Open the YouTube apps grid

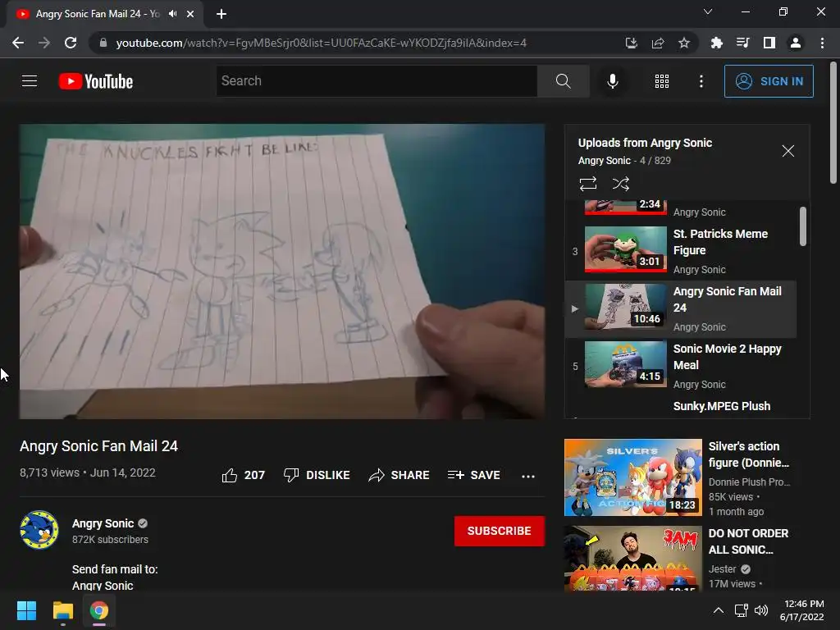point(662,81)
